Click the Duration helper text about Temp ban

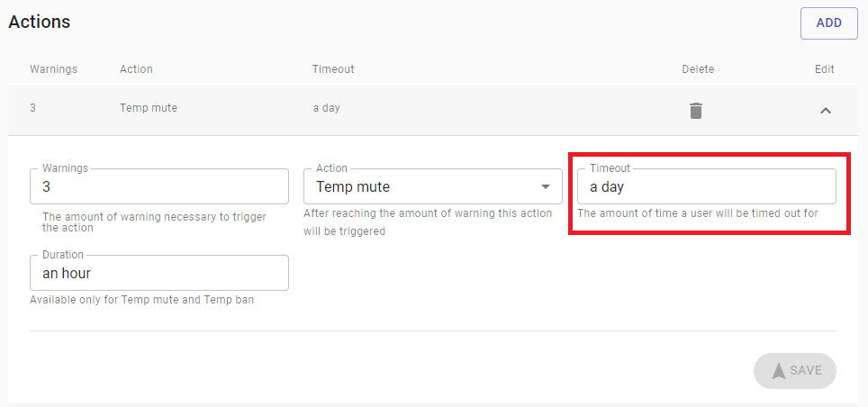pyautogui.click(x=141, y=300)
